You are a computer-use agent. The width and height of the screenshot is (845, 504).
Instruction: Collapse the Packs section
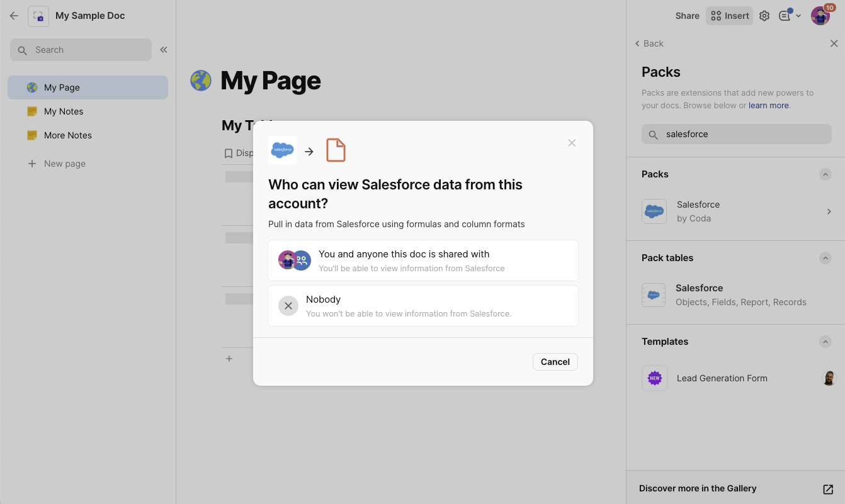click(x=825, y=174)
